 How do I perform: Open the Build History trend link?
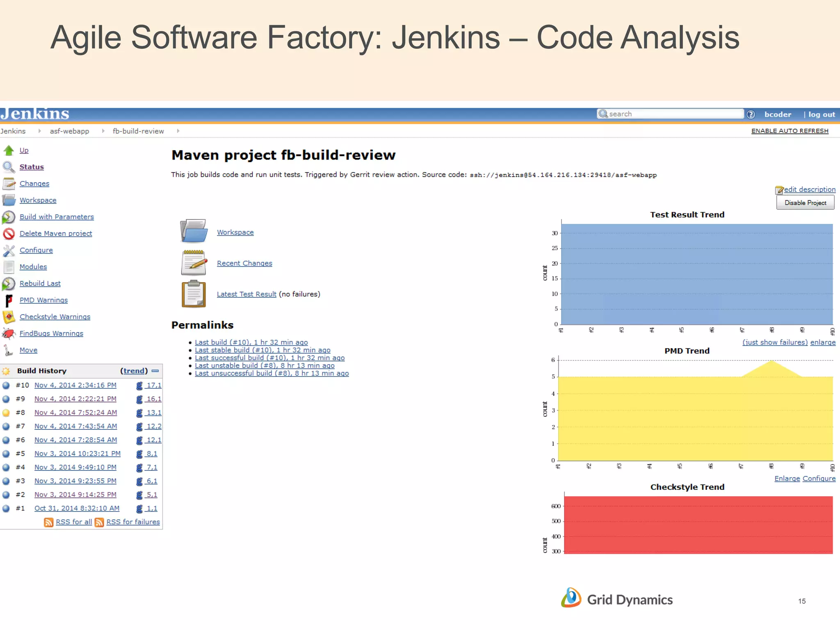pos(134,371)
